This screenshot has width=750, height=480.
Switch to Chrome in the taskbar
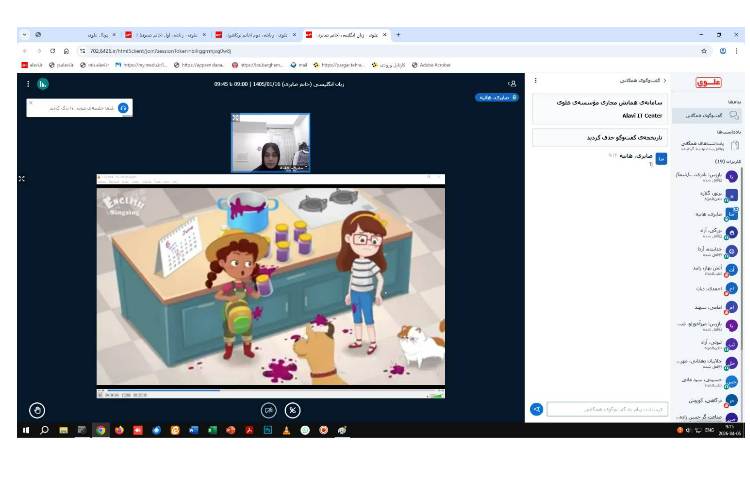(x=100, y=430)
